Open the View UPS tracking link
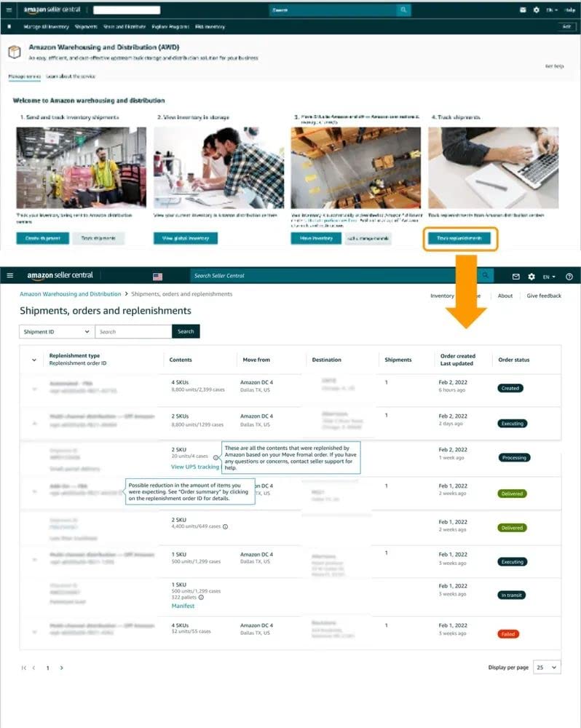Screen dimensions: 581x728 194,467
